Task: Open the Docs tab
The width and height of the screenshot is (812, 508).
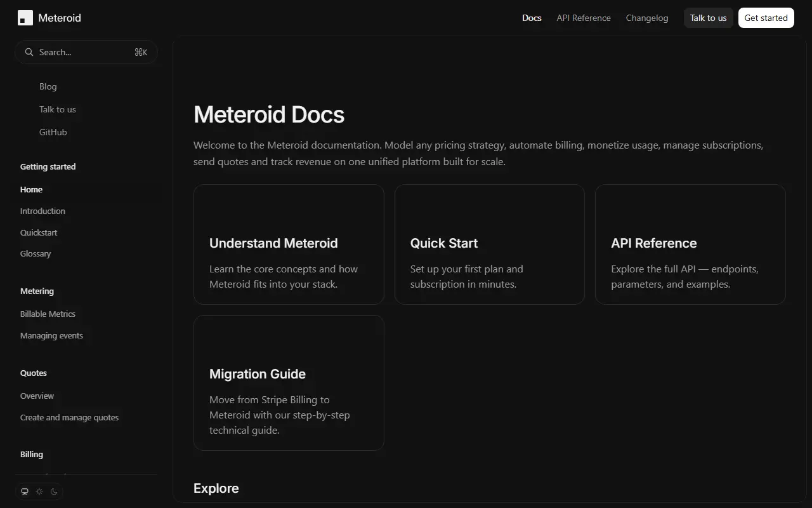Action: tap(532, 18)
